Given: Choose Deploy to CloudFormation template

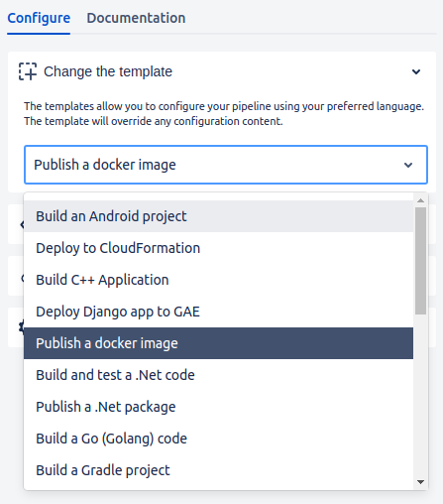Looking at the screenshot, I should pyautogui.click(x=218, y=248).
